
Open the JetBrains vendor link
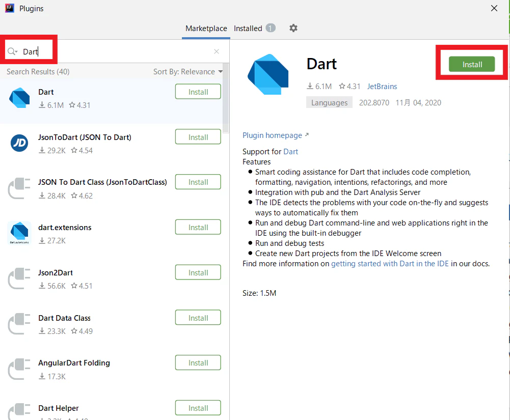click(382, 87)
